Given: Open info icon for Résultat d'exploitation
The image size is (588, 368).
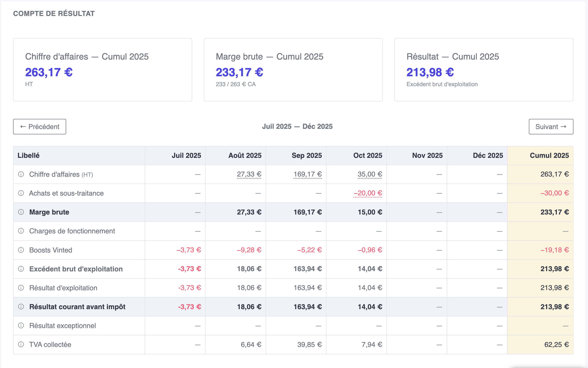Looking at the screenshot, I should click(21, 288).
